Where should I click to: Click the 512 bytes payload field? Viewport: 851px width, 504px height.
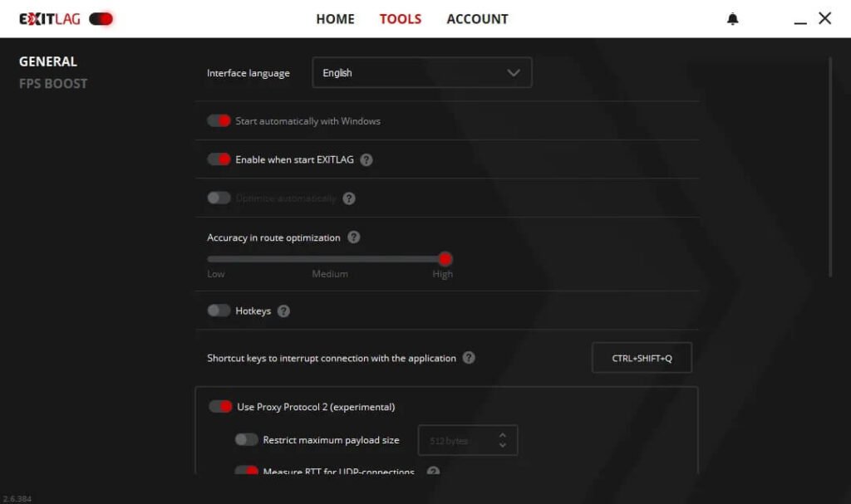468,441
